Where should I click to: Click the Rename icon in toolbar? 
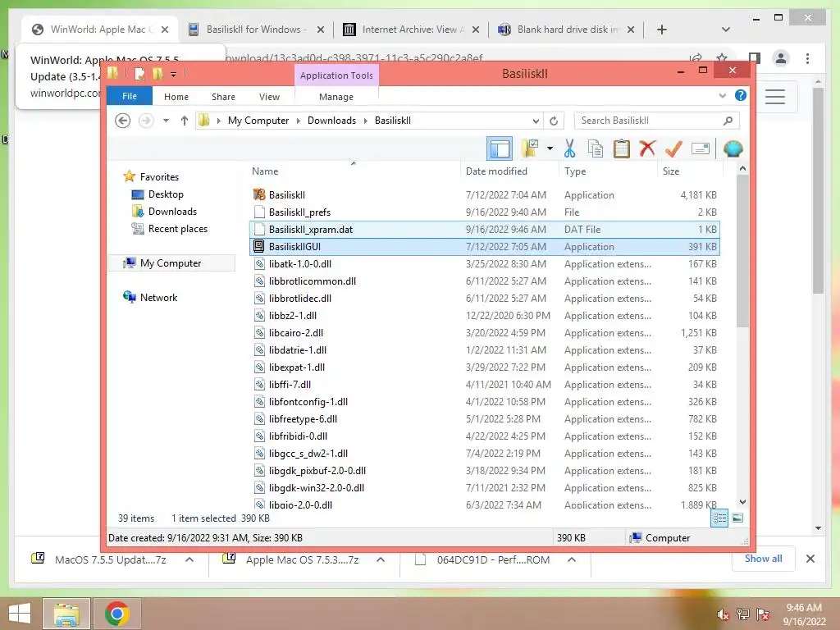coord(701,148)
